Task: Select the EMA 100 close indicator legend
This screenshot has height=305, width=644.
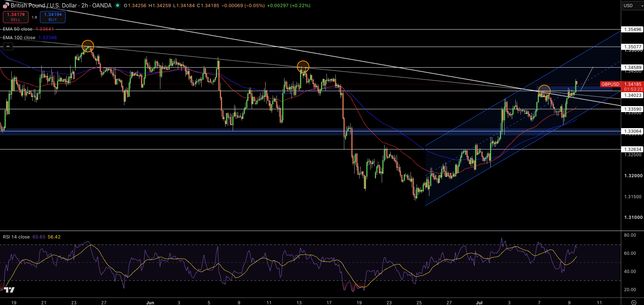Action: point(19,38)
